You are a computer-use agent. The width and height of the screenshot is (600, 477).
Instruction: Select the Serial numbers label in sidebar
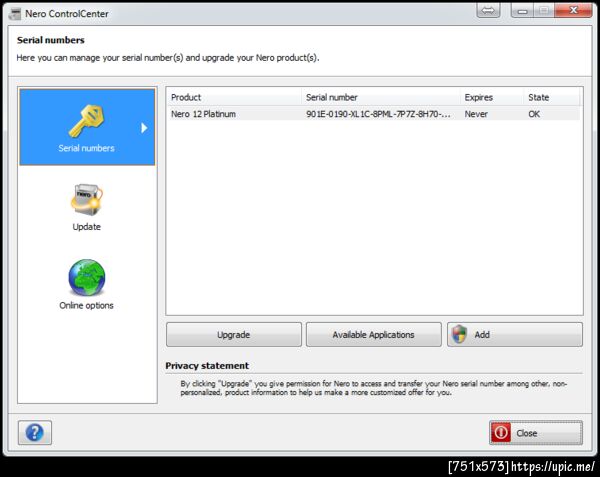click(x=86, y=148)
